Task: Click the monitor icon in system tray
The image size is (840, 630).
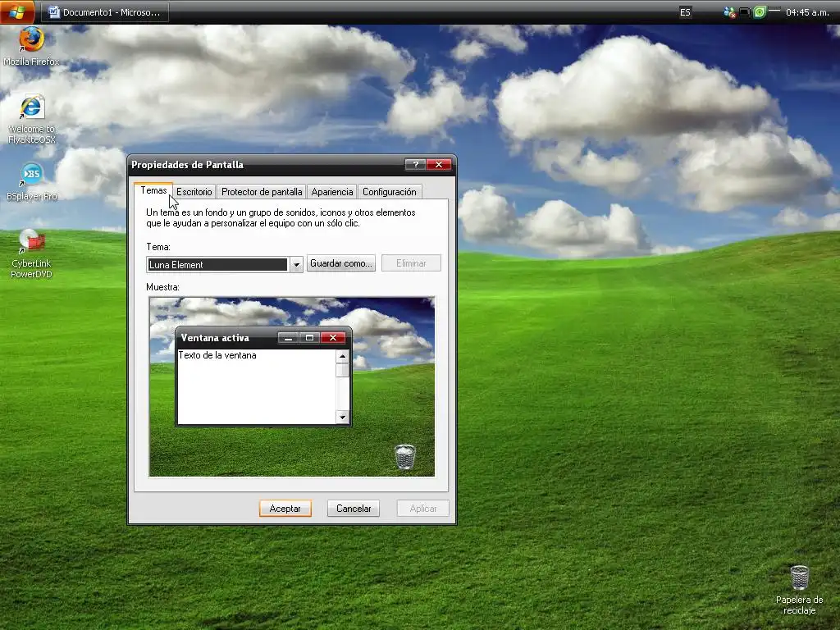Action: (744, 11)
